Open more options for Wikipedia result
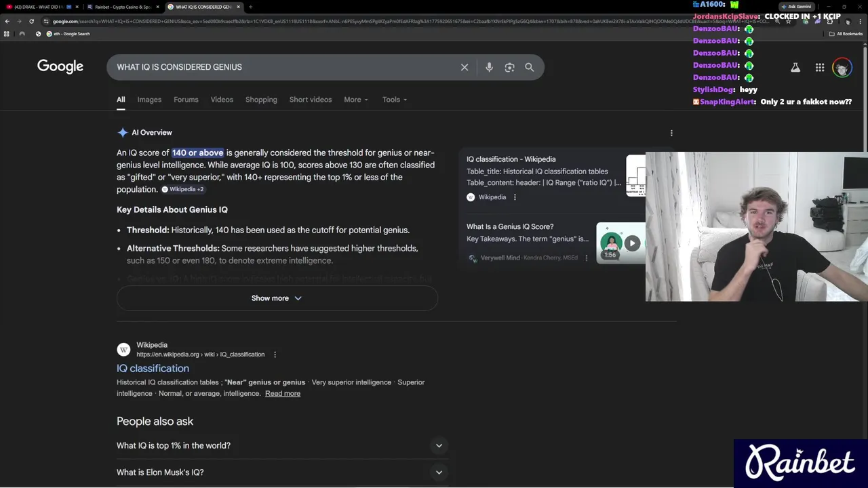 tap(275, 354)
